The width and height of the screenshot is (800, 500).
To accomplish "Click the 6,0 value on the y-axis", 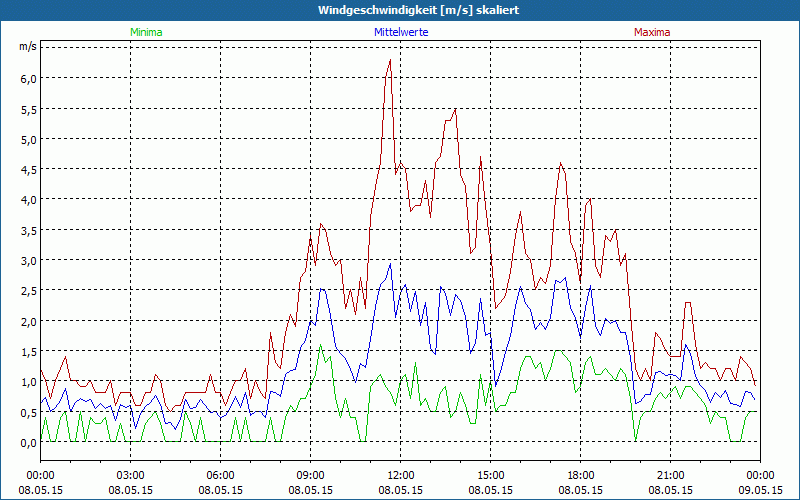I will pyautogui.click(x=29, y=79).
